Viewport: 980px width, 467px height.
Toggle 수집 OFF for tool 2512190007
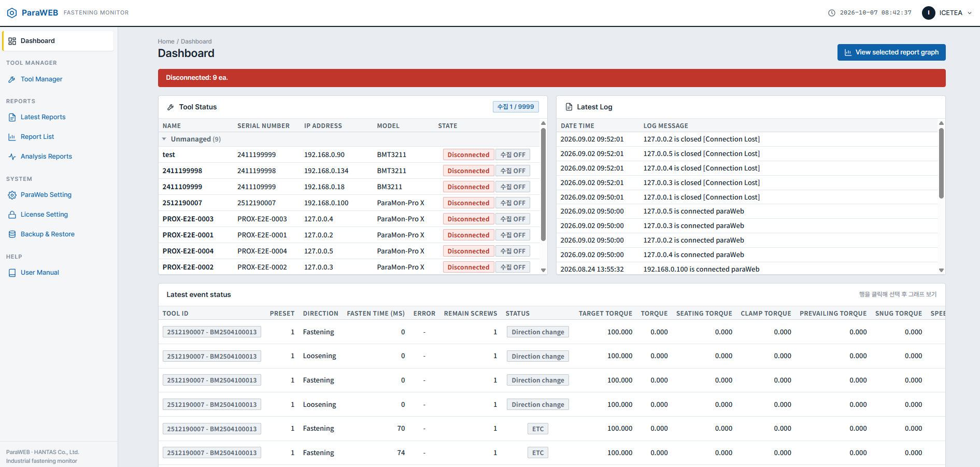point(513,203)
